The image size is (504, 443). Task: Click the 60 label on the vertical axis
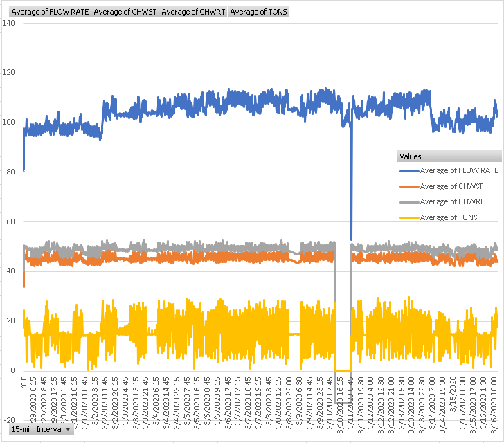click(x=10, y=221)
